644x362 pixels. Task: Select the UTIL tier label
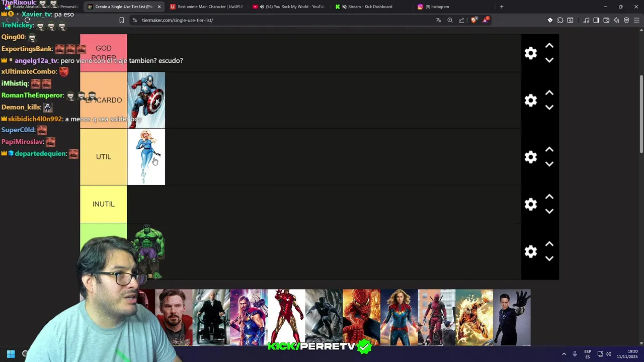click(104, 157)
